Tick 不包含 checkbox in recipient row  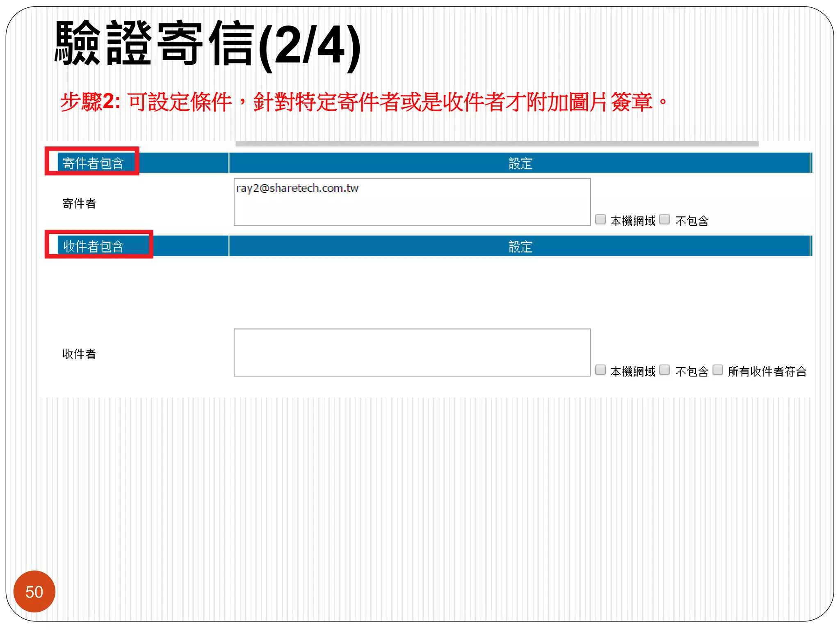664,370
